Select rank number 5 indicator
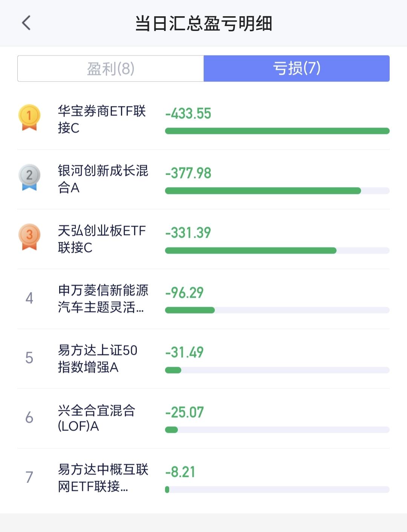 pos(29,358)
